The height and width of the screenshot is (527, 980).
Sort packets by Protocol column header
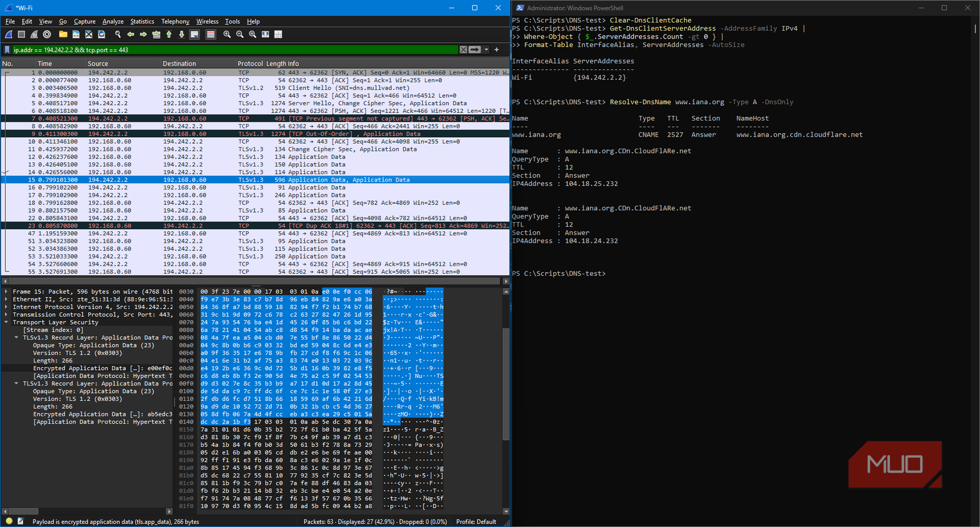pyautogui.click(x=250, y=64)
